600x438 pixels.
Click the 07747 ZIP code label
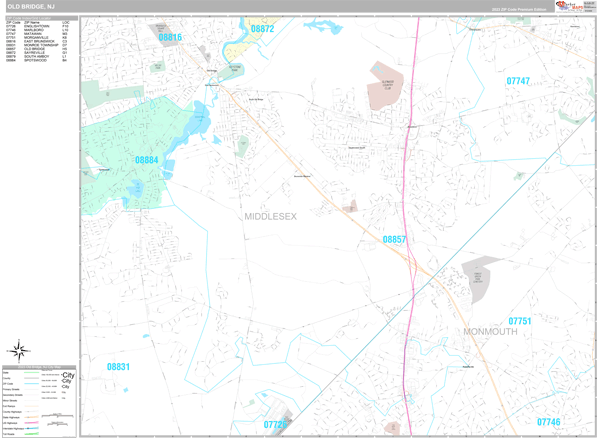518,80
